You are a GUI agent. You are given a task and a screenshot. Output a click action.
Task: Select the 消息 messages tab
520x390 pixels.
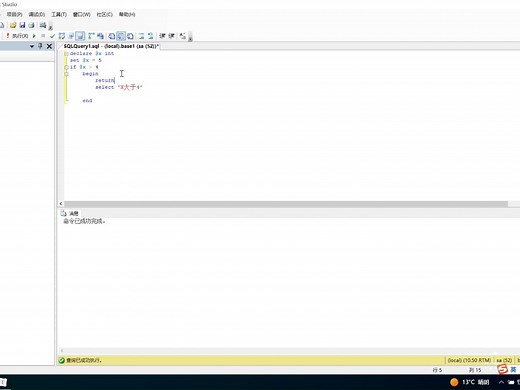click(x=70, y=213)
